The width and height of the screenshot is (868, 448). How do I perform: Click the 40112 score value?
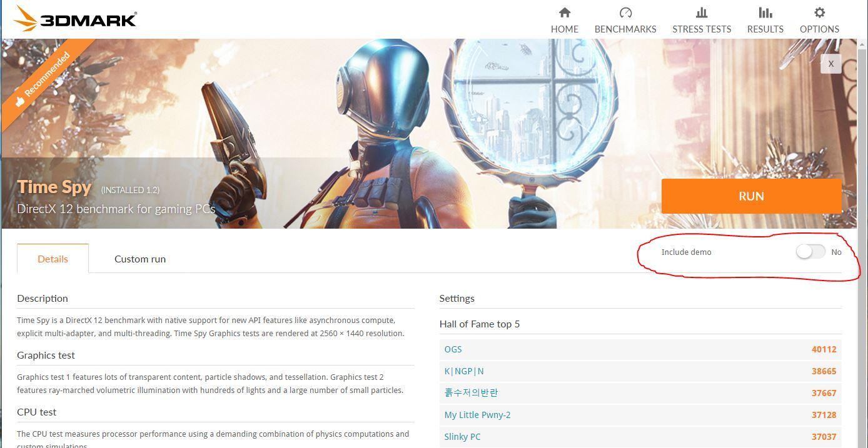click(824, 349)
